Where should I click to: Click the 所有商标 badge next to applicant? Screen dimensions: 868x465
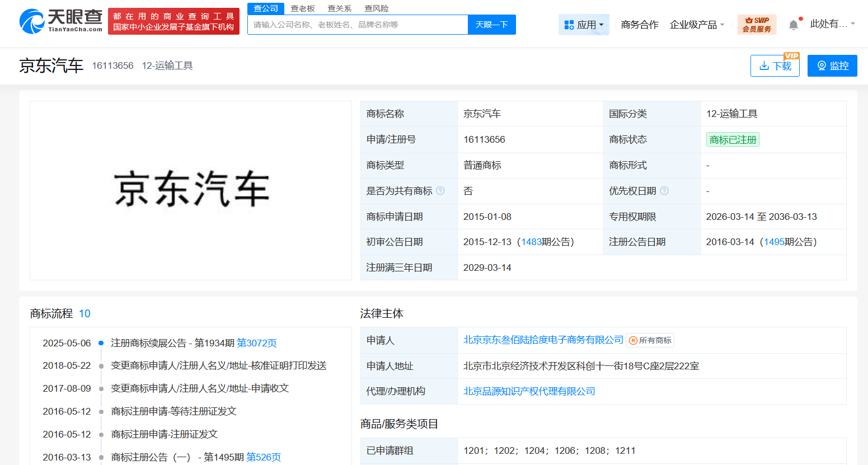(x=650, y=340)
